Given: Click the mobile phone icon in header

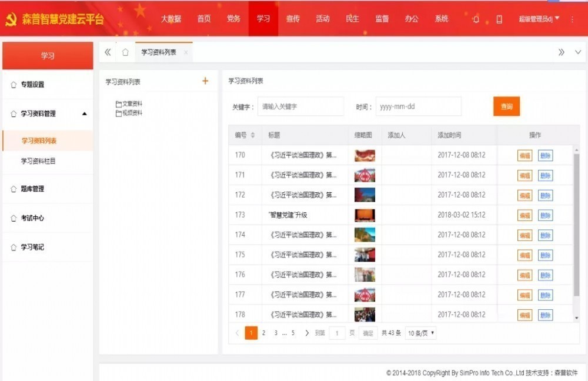Looking at the screenshot, I should click(x=499, y=19).
